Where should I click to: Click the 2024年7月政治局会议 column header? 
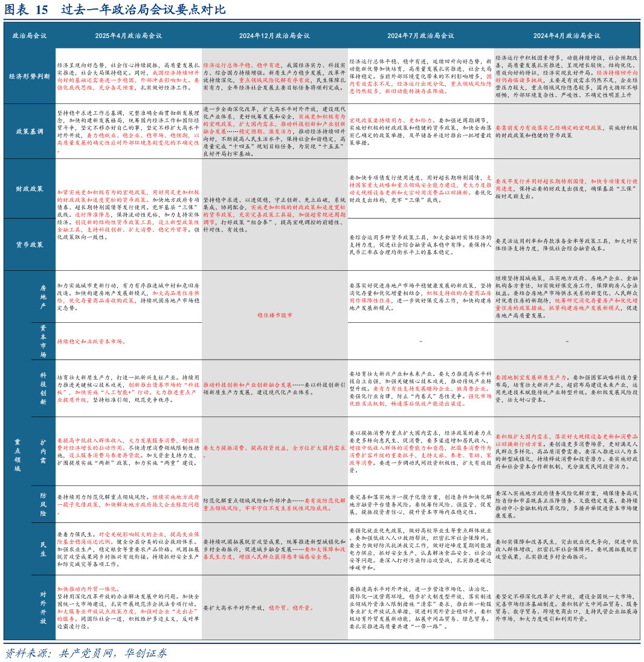(420, 36)
